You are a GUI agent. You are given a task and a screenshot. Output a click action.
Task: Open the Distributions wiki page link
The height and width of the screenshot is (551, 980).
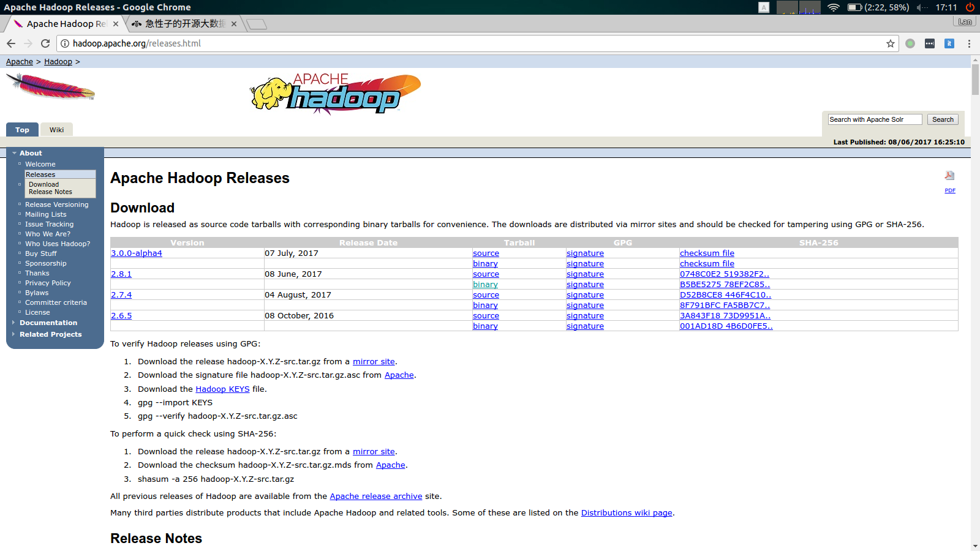(627, 513)
